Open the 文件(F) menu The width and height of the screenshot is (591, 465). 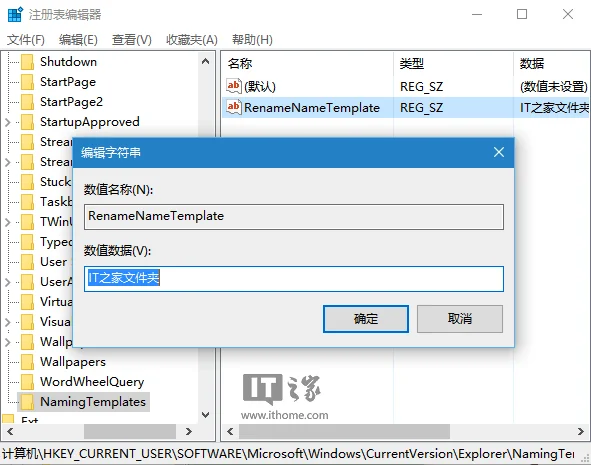point(26,40)
